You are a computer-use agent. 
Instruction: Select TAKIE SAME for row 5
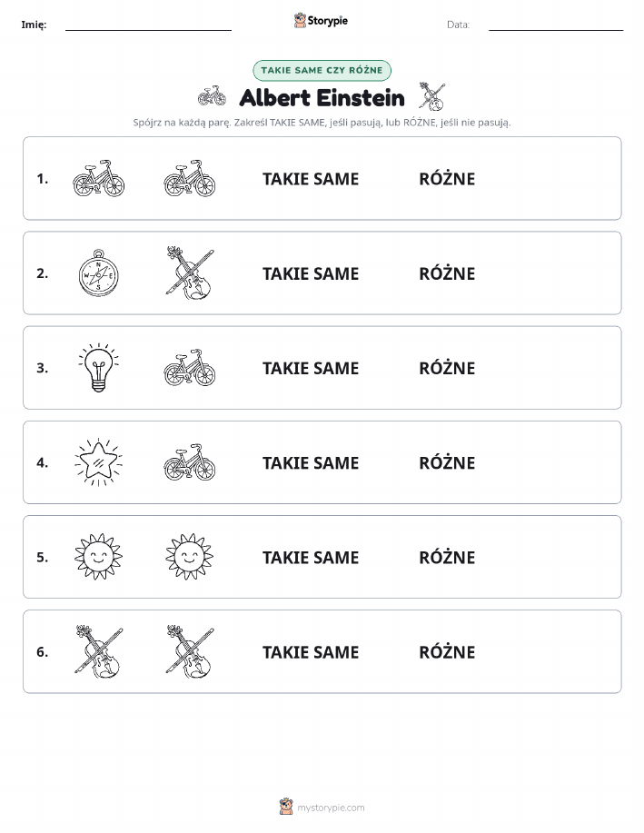[x=311, y=557]
